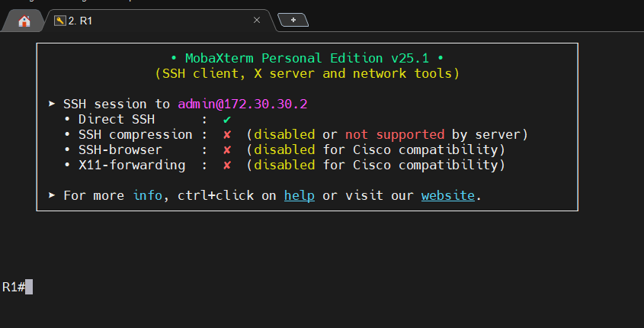Open the Home tab with house icon
This screenshot has width=644, height=328.
(x=24, y=21)
